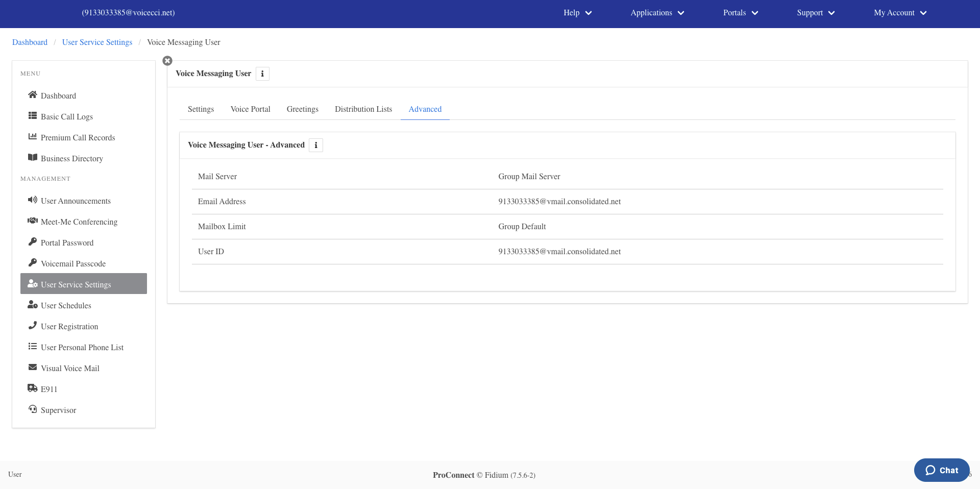Expand the Help dropdown menu
Viewport: 980px width, 489px height.
coord(577,13)
